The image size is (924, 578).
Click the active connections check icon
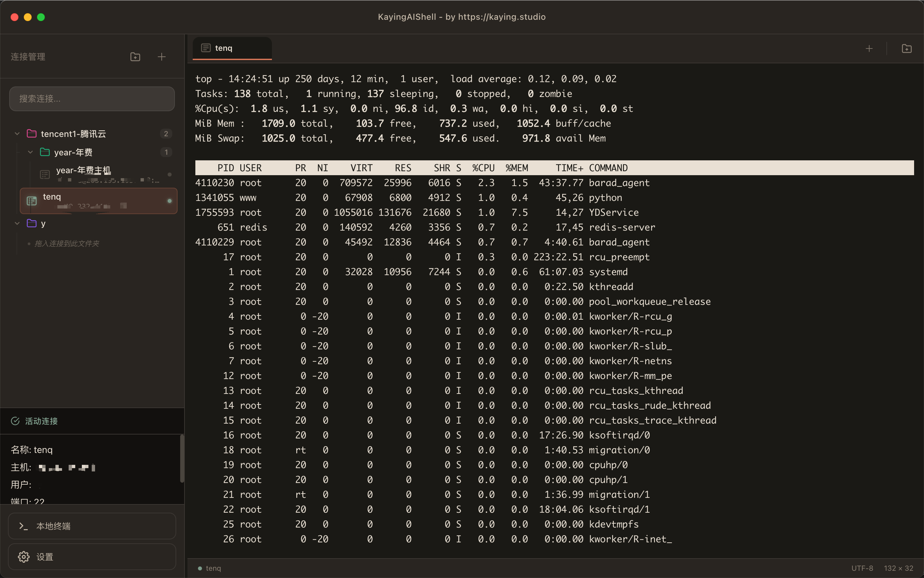15,421
